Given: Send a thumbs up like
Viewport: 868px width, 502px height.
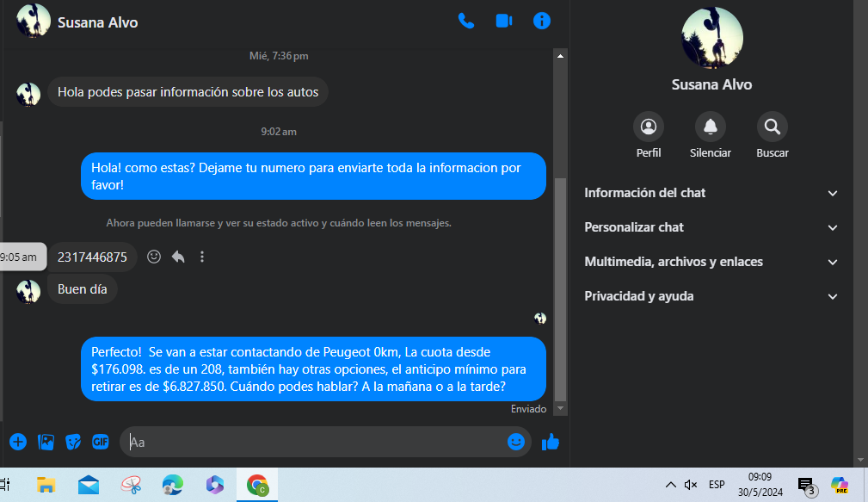Looking at the screenshot, I should (551, 442).
